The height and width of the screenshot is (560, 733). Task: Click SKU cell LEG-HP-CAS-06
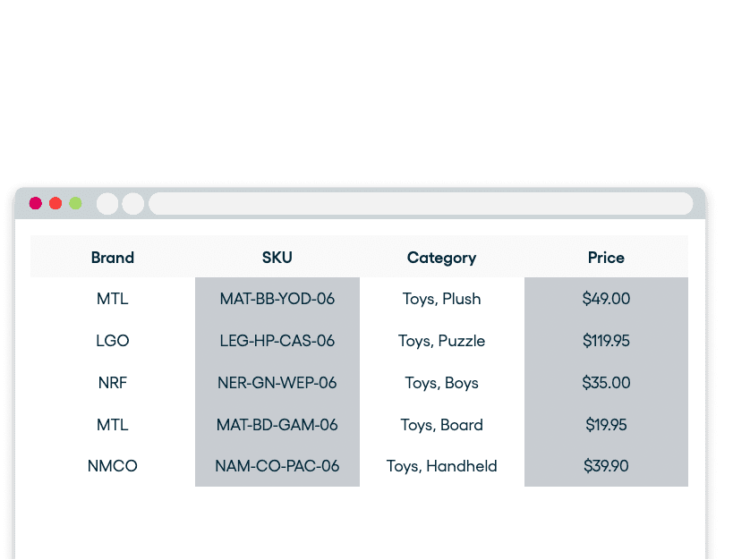coord(277,341)
